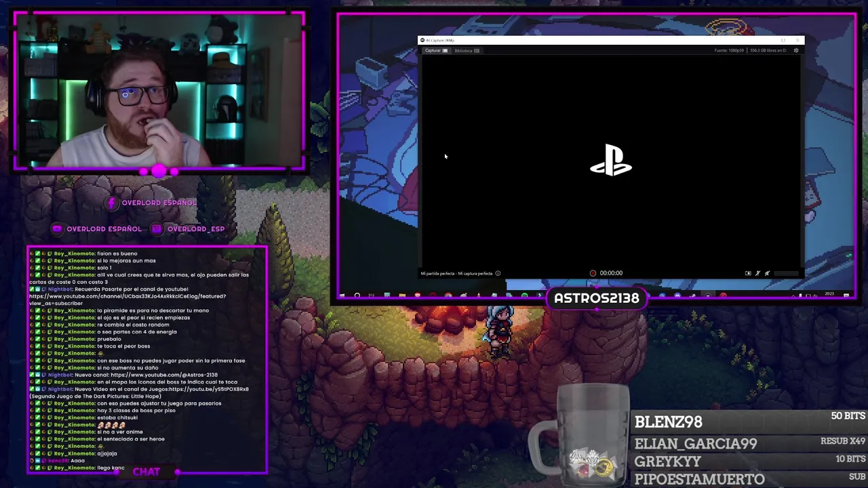Click the info icon beside the capture title
This screenshot has width=868, height=488.
pyautogui.click(x=498, y=274)
